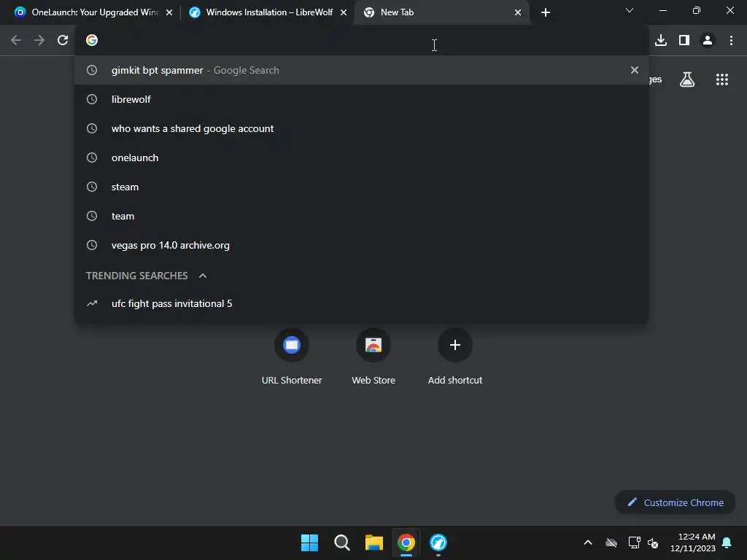This screenshot has width=747, height=560.
Task: Select the gimkit bpt spammer suggestion
Action: tap(362, 70)
